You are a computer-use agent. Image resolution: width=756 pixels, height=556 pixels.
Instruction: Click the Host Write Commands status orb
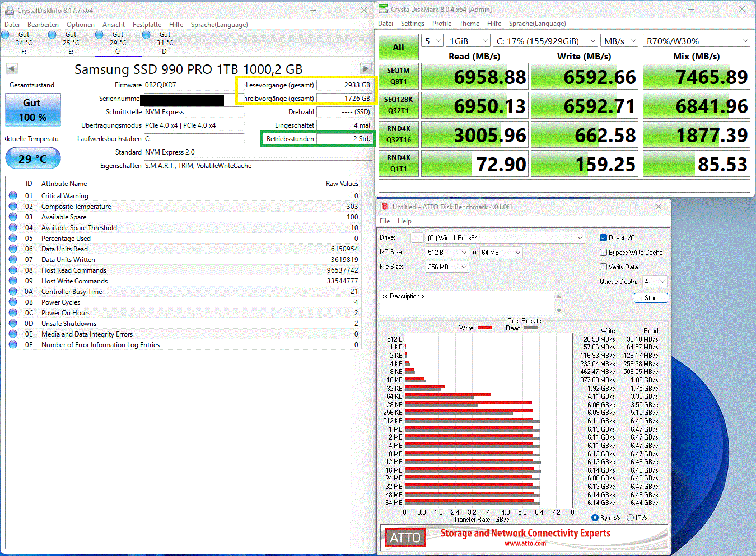coord(13,281)
